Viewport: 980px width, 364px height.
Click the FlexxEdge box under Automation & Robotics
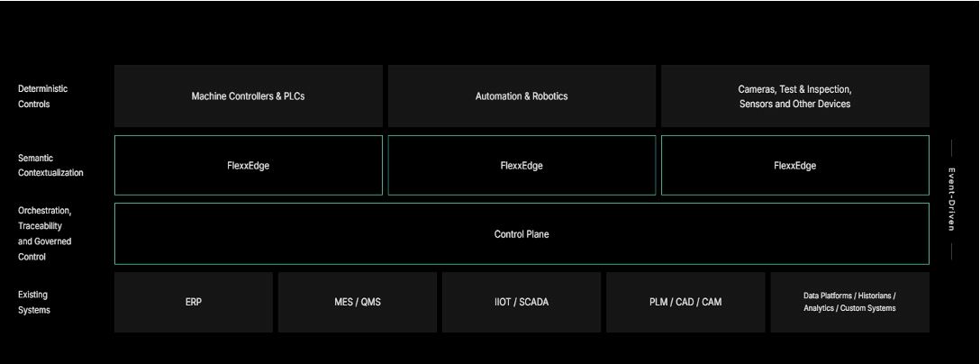[522, 166]
